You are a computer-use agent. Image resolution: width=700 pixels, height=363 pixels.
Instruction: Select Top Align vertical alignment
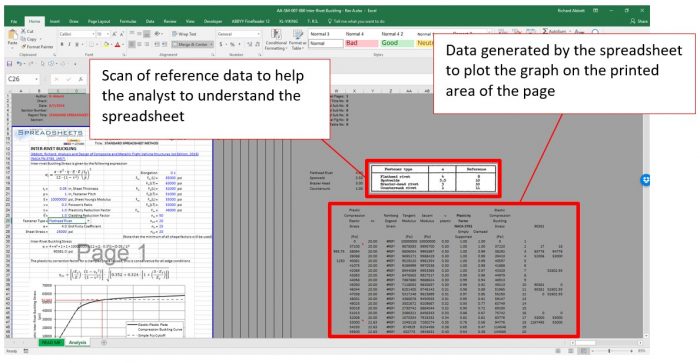(x=132, y=34)
